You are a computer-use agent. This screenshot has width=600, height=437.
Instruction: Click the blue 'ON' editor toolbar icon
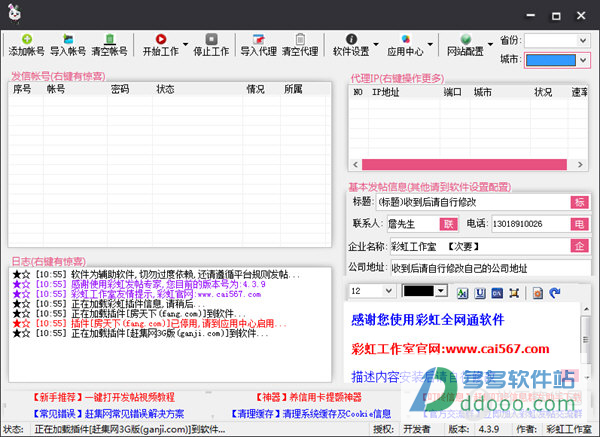coord(497,293)
